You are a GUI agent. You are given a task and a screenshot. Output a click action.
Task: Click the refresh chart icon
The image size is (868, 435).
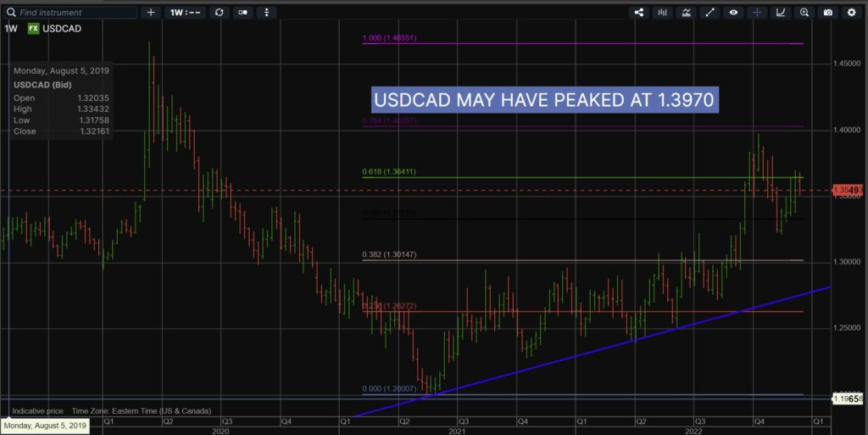click(220, 13)
